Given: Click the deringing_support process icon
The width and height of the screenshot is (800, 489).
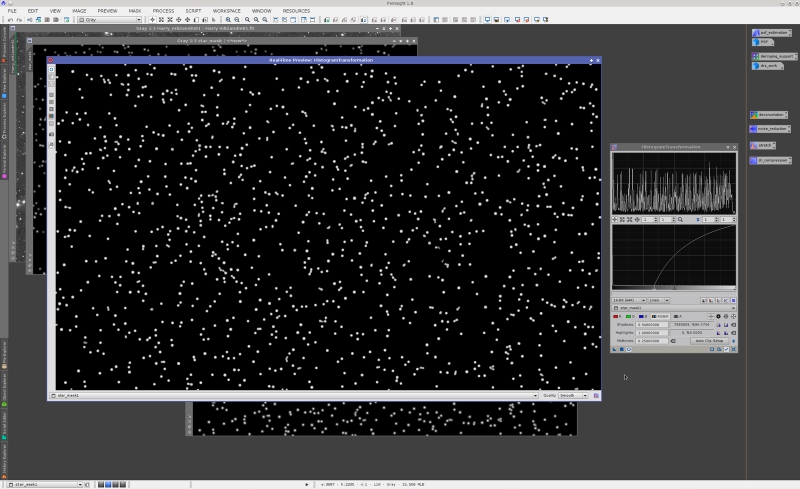Looking at the screenshot, I should 774,56.
